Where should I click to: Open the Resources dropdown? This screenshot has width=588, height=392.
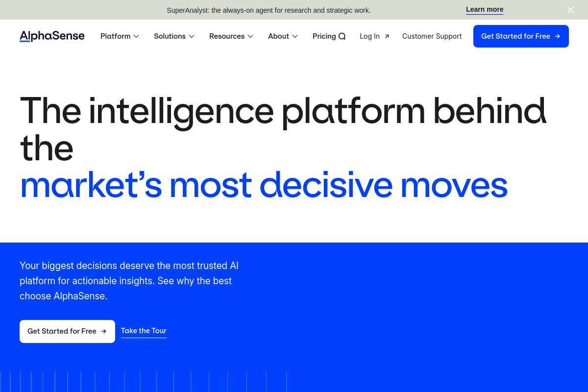(231, 36)
